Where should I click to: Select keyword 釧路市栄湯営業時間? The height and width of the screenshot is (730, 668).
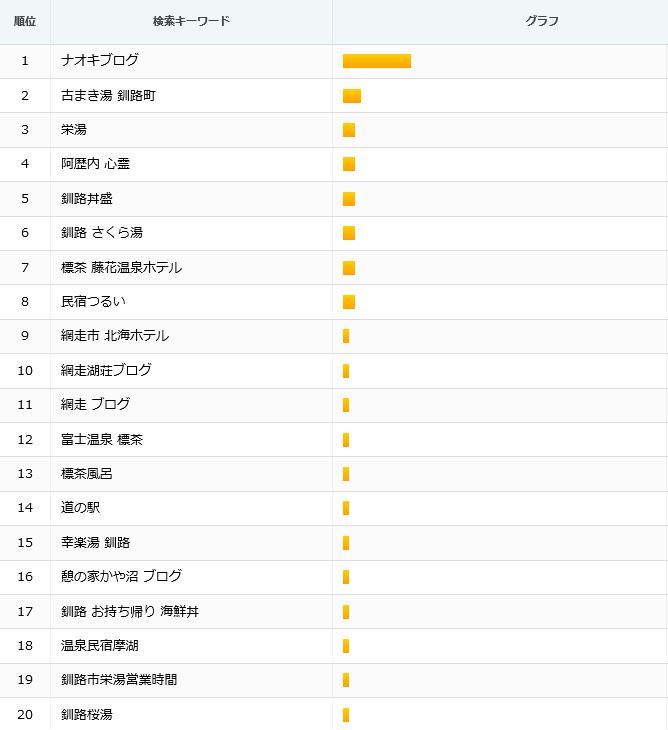[x=119, y=680]
